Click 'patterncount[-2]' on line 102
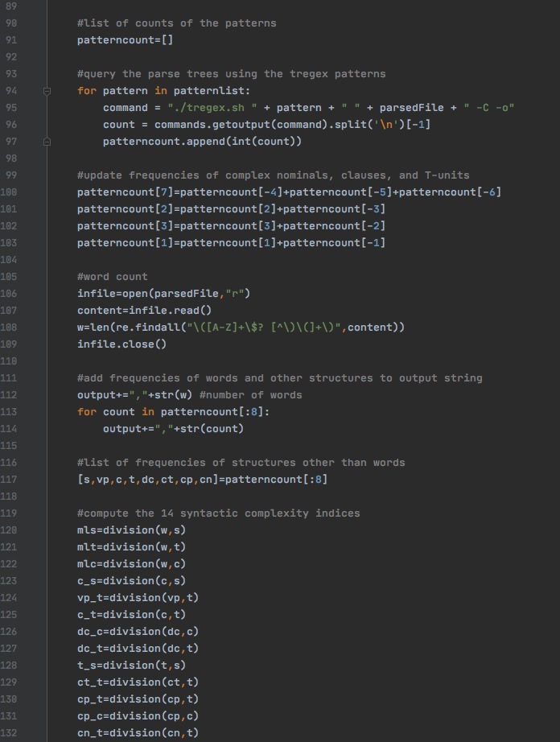Screen dimensions: 560x742 point(335,226)
